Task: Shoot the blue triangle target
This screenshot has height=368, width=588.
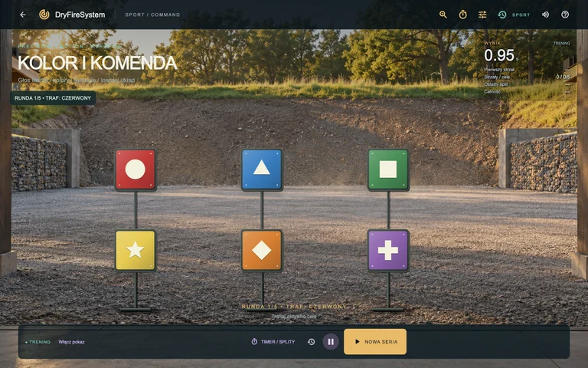Action: (262, 169)
